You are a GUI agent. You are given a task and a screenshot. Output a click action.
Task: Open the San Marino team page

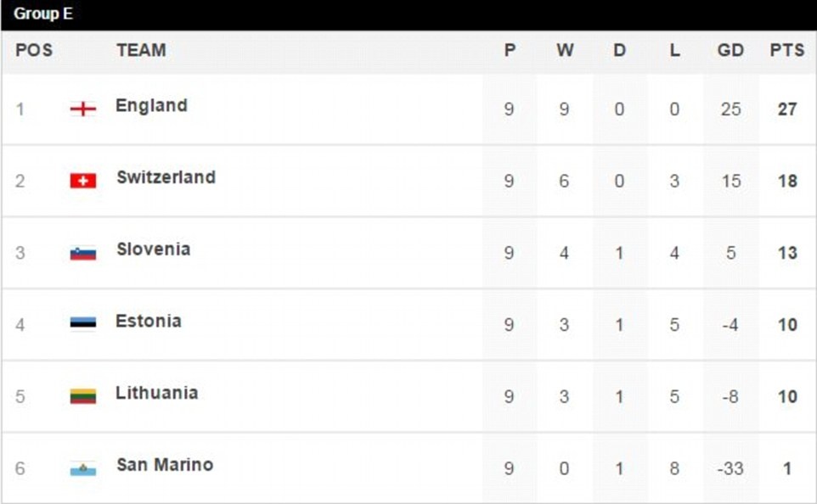(x=165, y=465)
